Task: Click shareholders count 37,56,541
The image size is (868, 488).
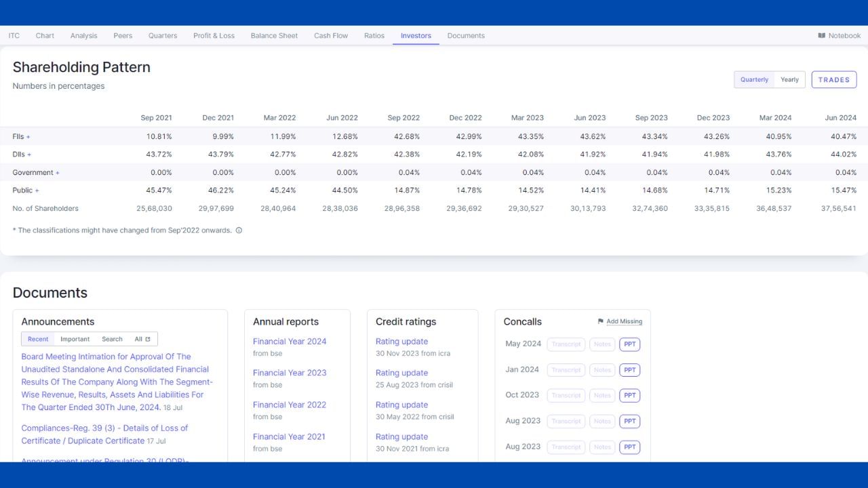Action: point(839,209)
